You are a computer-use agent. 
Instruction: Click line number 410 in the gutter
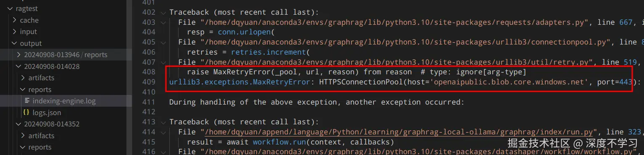click(x=149, y=92)
